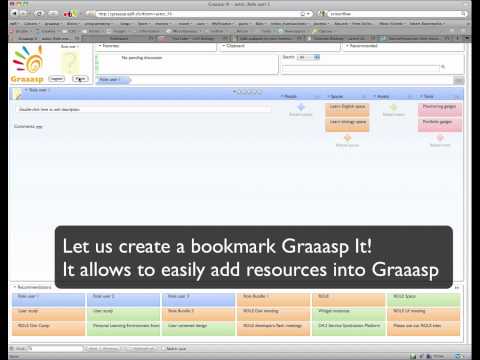Click the icon at the Recommendations panel's right end

tap(457, 287)
